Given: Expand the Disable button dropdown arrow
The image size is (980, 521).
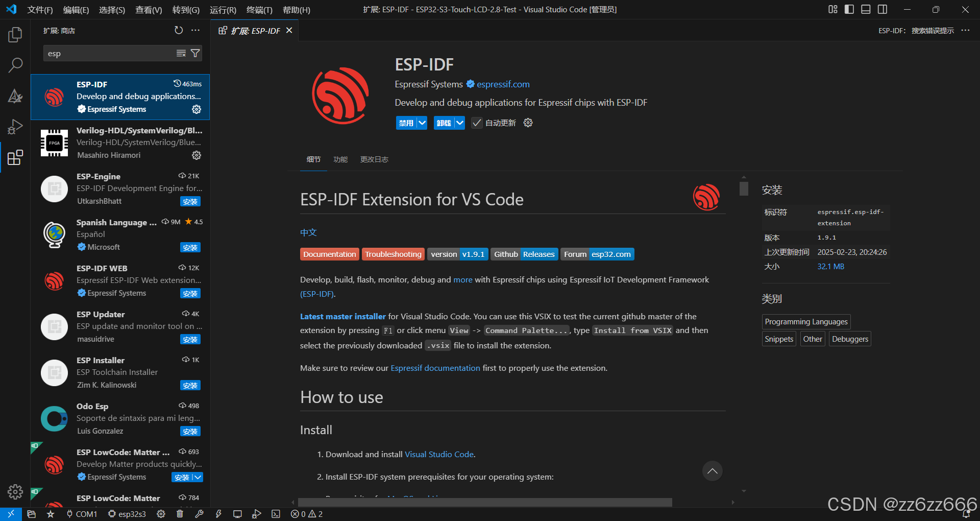Looking at the screenshot, I should point(422,123).
